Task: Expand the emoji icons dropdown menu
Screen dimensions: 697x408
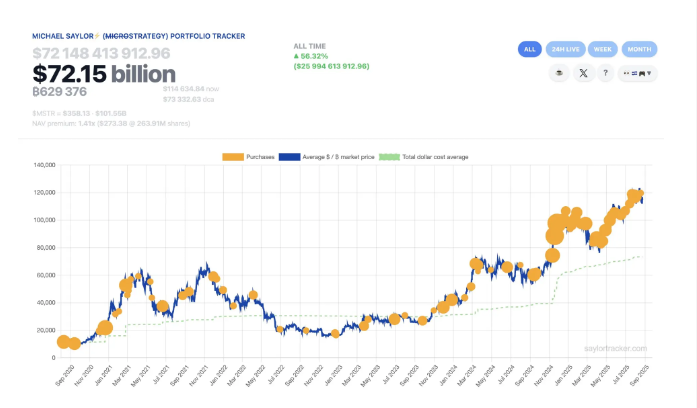Action: [x=638, y=73]
